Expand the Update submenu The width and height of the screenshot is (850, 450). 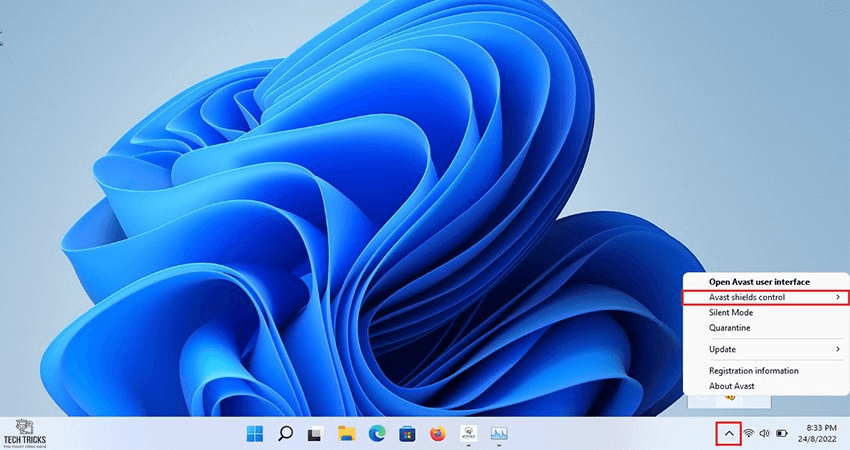pos(765,349)
